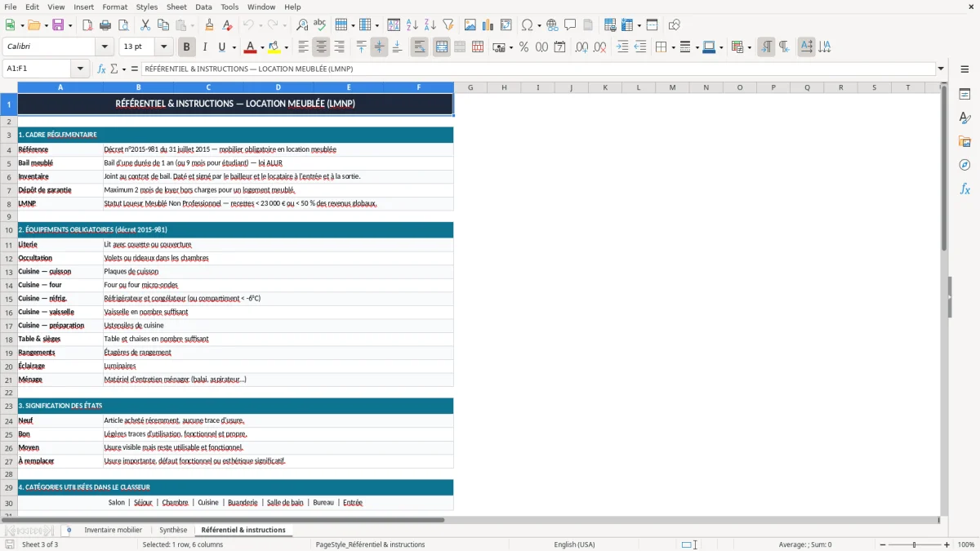This screenshot has height=551, width=980.
Task: Apply red font color swatch
Action: point(250,47)
